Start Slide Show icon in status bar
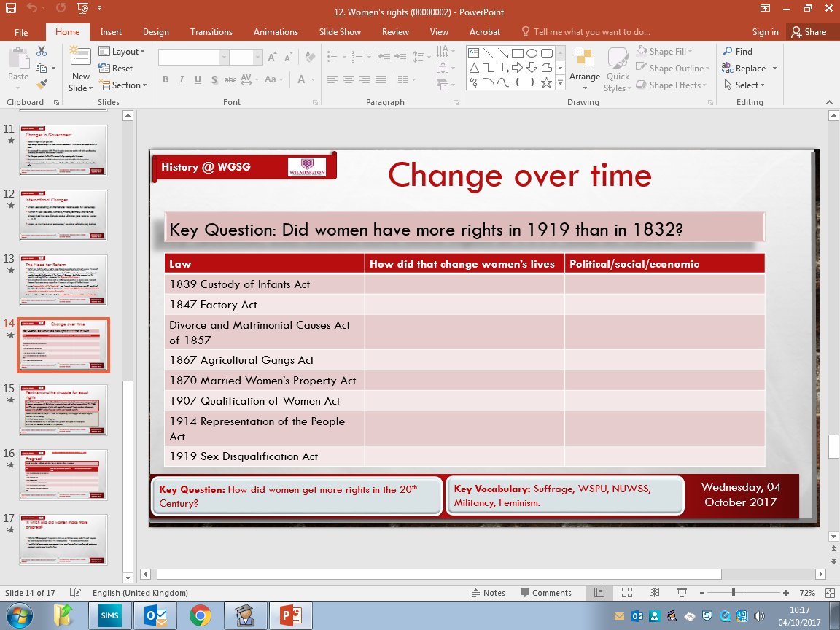840x630 pixels. click(682, 593)
